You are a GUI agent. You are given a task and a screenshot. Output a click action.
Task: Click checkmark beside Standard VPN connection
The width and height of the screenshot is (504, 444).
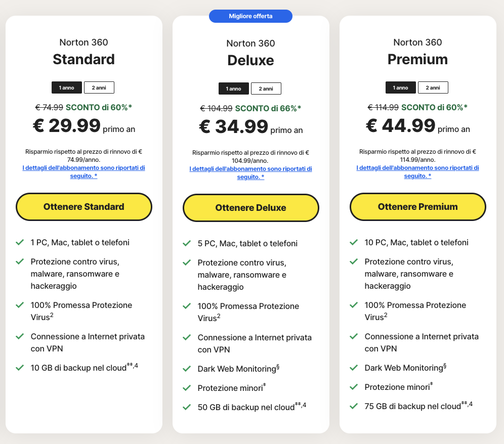[x=20, y=336]
